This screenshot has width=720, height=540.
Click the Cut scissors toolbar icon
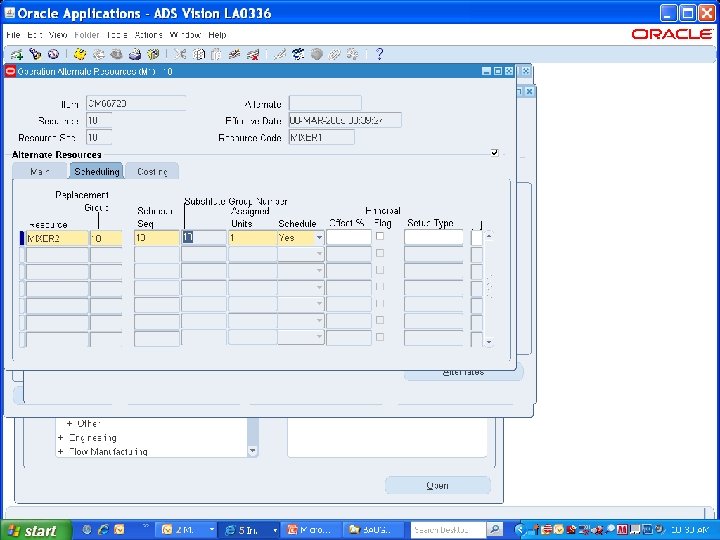[180, 55]
